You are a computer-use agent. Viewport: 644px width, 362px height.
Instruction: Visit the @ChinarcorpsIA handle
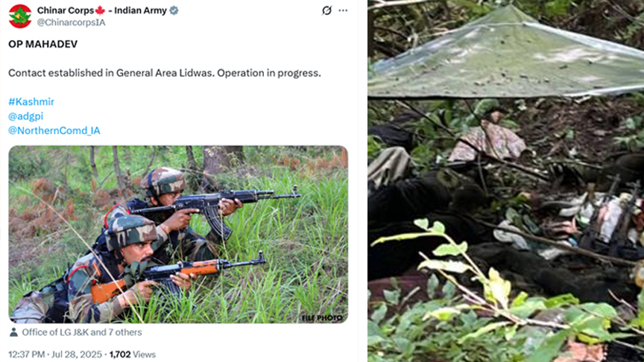click(71, 22)
